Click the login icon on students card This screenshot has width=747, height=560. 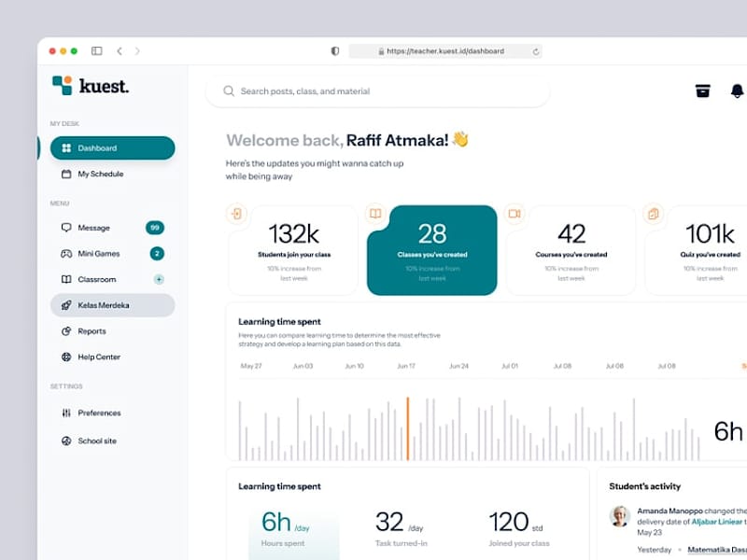tap(237, 214)
